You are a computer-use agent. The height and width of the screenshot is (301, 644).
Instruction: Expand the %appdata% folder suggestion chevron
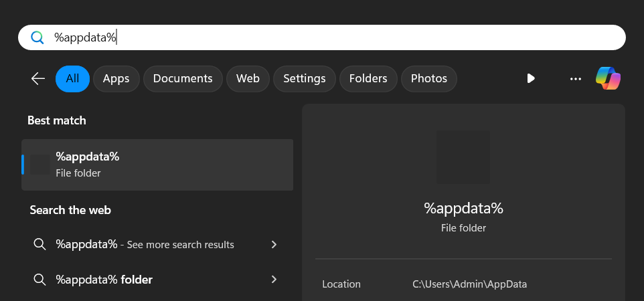274,280
